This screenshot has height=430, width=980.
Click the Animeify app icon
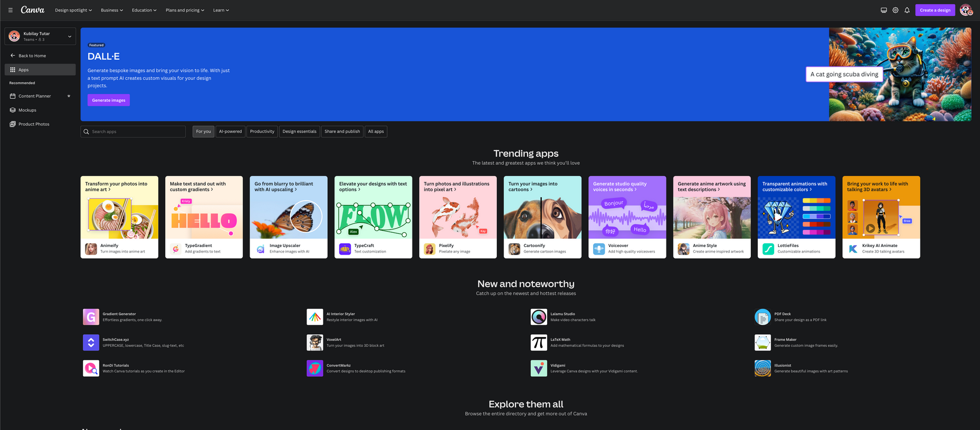click(x=91, y=249)
